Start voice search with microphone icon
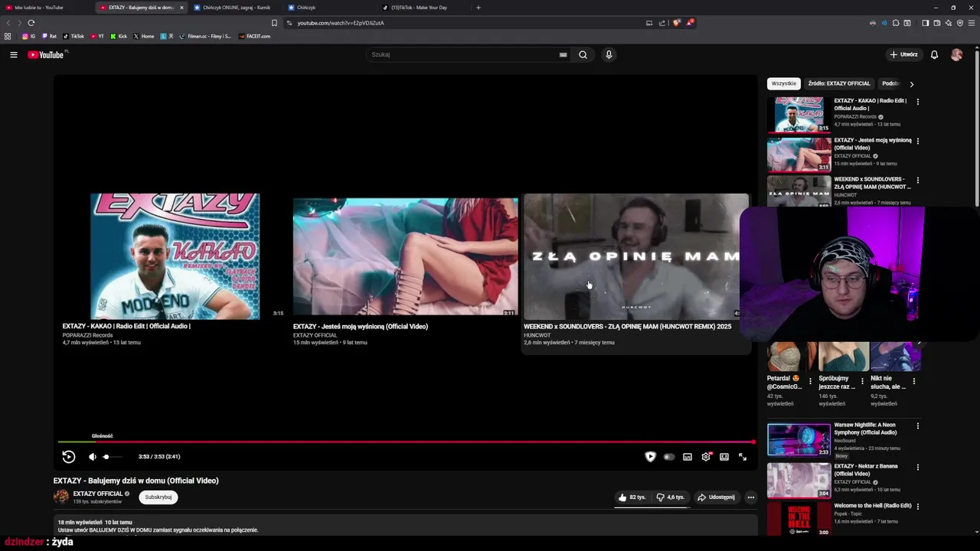Viewport: 980px width, 551px height. (609, 54)
